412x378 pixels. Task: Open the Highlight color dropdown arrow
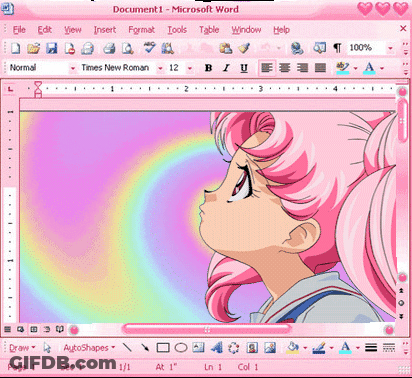point(355,68)
